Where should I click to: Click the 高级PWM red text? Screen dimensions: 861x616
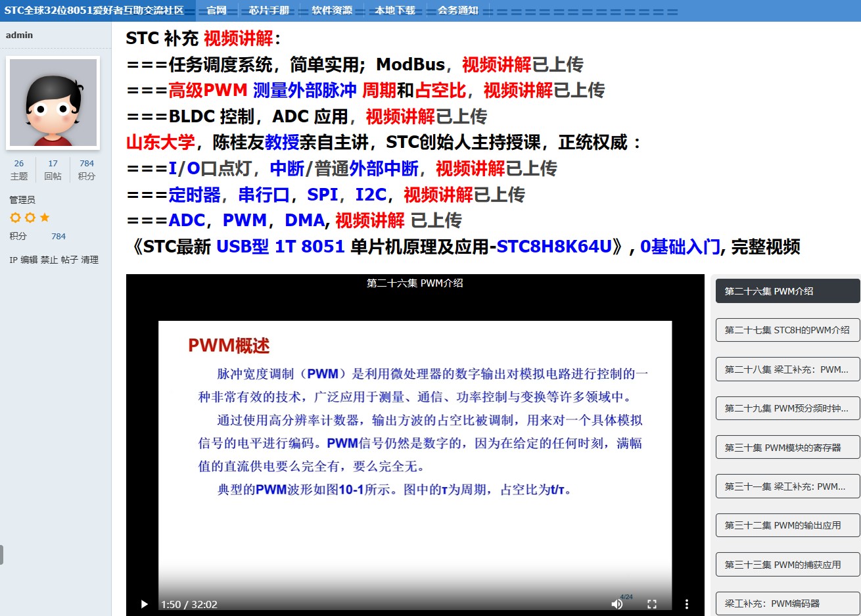point(208,90)
